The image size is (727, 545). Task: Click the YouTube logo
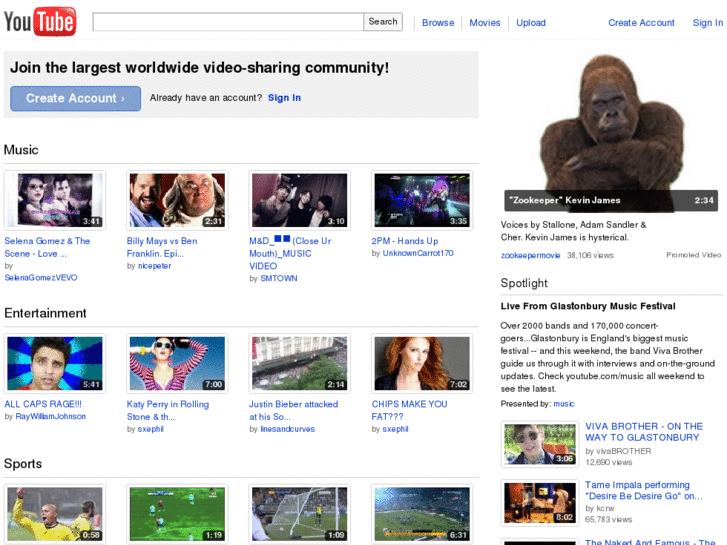(40, 21)
